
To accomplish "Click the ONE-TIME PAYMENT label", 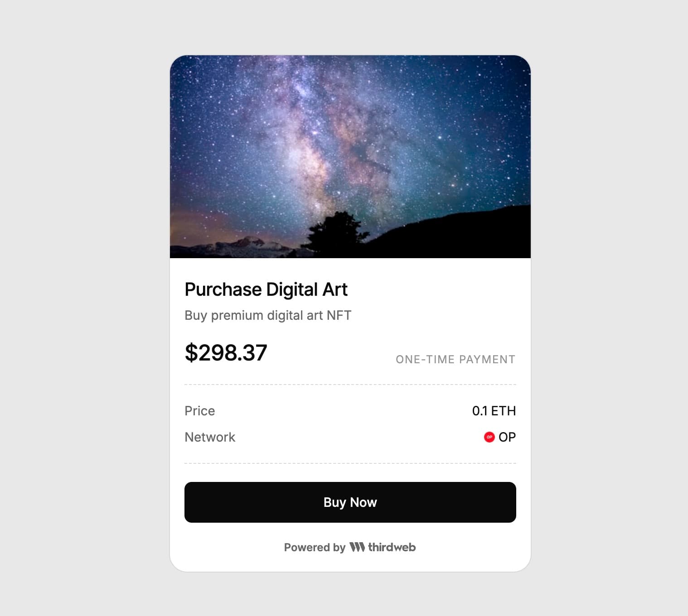I will pyautogui.click(x=455, y=360).
